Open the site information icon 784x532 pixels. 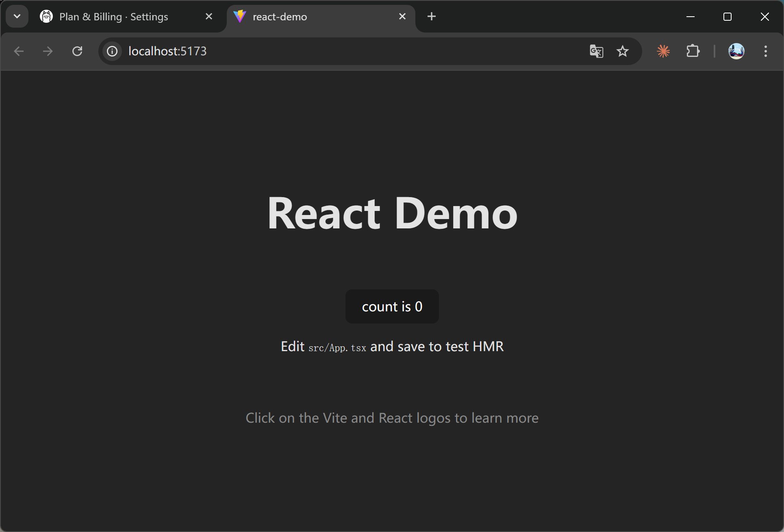click(112, 51)
